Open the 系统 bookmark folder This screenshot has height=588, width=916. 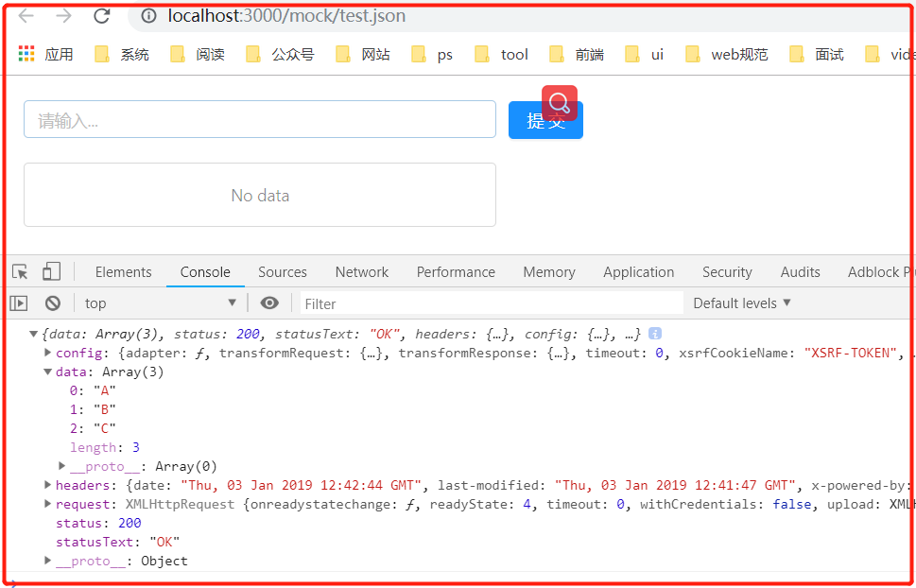(x=122, y=55)
